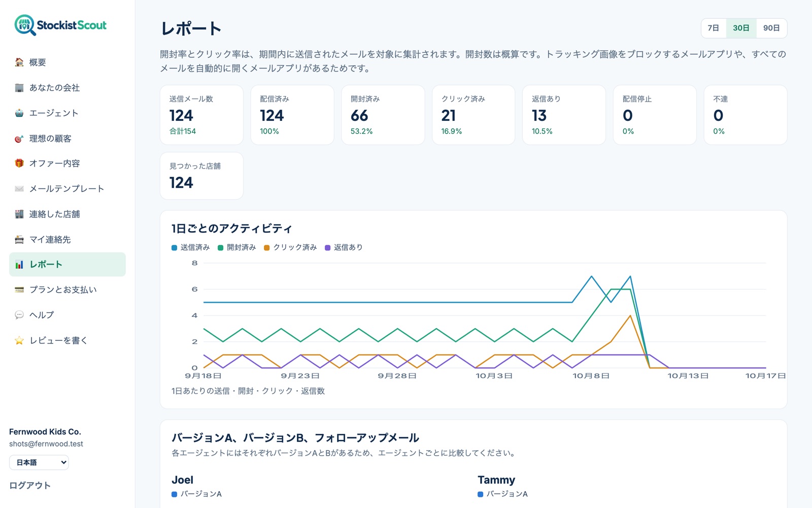The width and height of the screenshot is (812, 508).
Task: Click the gift icon beside オファー内容
Action: coord(19,163)
